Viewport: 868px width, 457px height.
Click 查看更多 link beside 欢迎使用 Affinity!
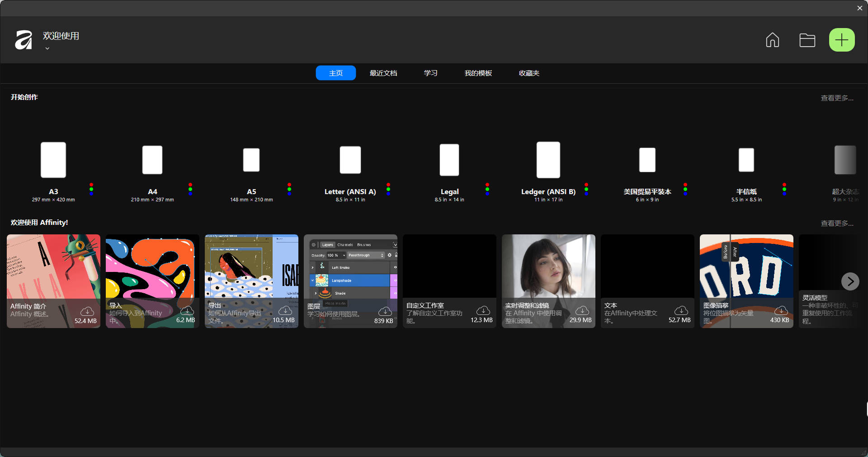[837, 223]
